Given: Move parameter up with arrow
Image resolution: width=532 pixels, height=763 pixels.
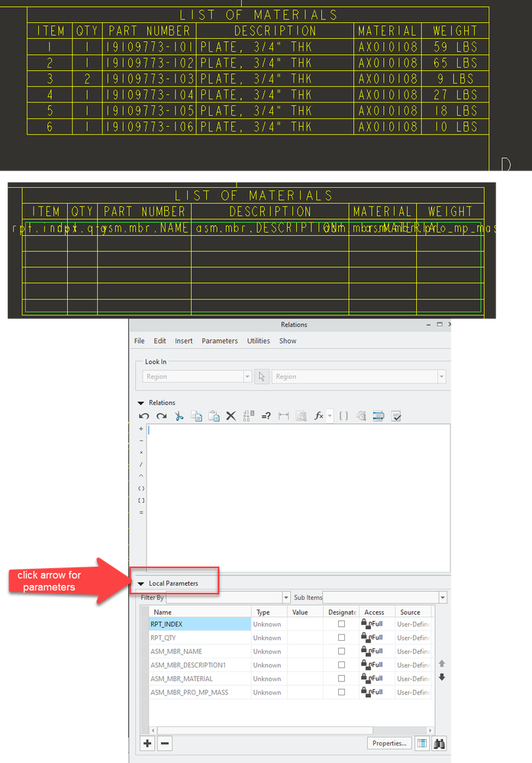Looking at the screenshot, I should point(441,663).
